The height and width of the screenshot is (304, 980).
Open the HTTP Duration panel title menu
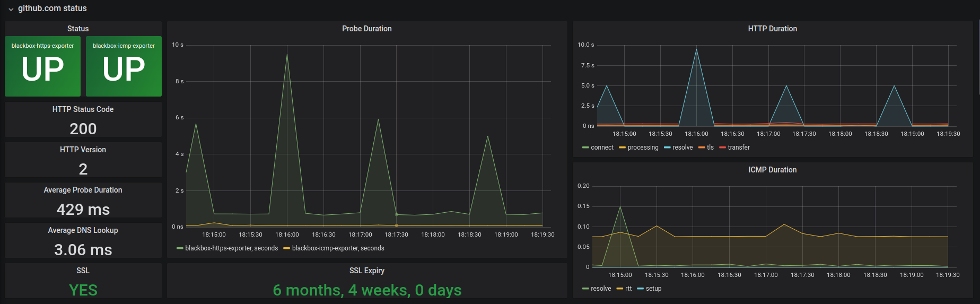(x=773, y=29)
